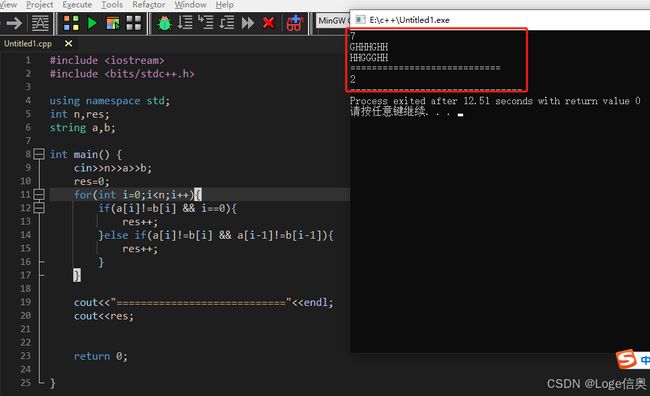The width and height of the screenshot is (650, 396).
Task: Click the Sogou input method icon
Action: [x=626, y=359]
